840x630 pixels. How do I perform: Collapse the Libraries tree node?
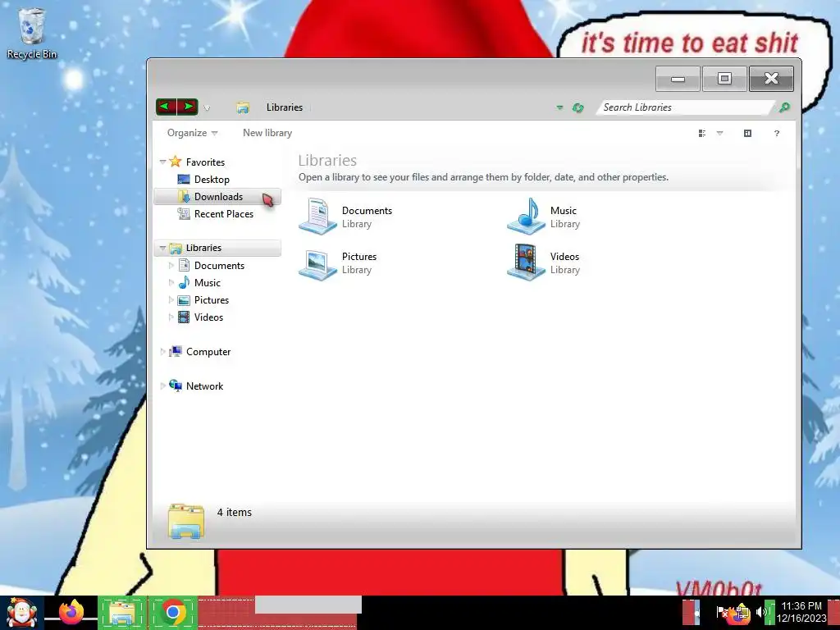point(162,248)
